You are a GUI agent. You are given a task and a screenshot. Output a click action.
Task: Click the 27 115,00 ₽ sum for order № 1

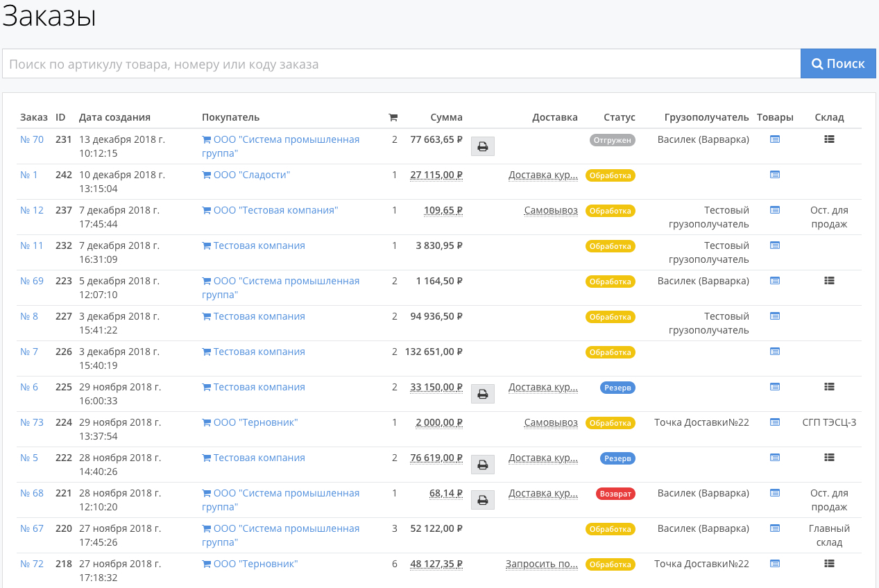coord(436,175)
